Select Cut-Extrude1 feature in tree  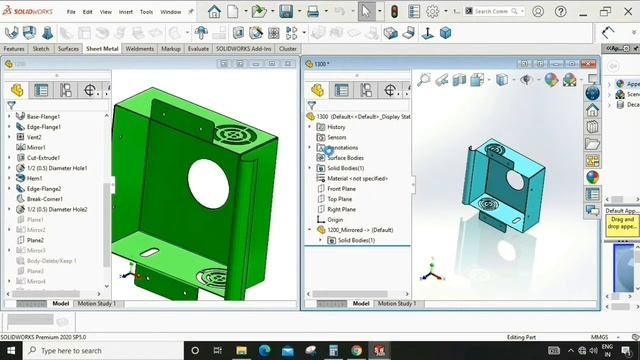[43, 158]
